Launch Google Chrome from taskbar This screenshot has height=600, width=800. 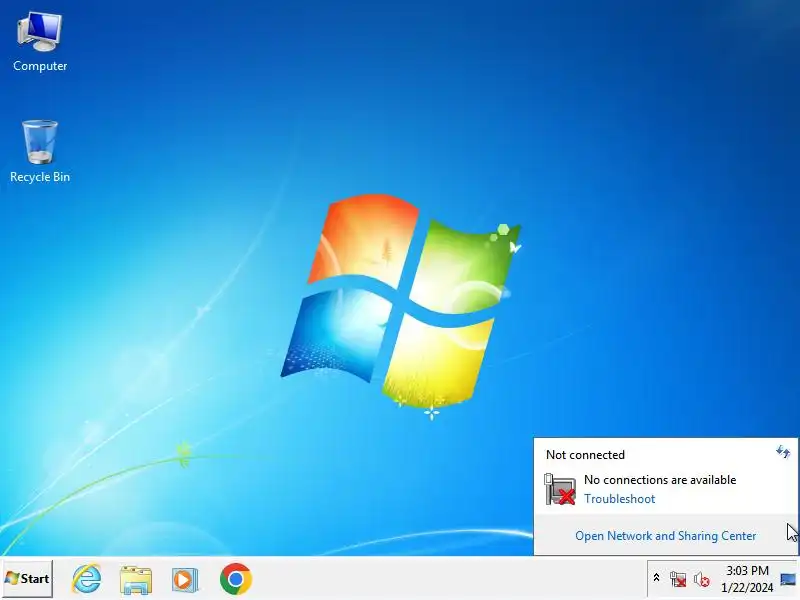236,579
